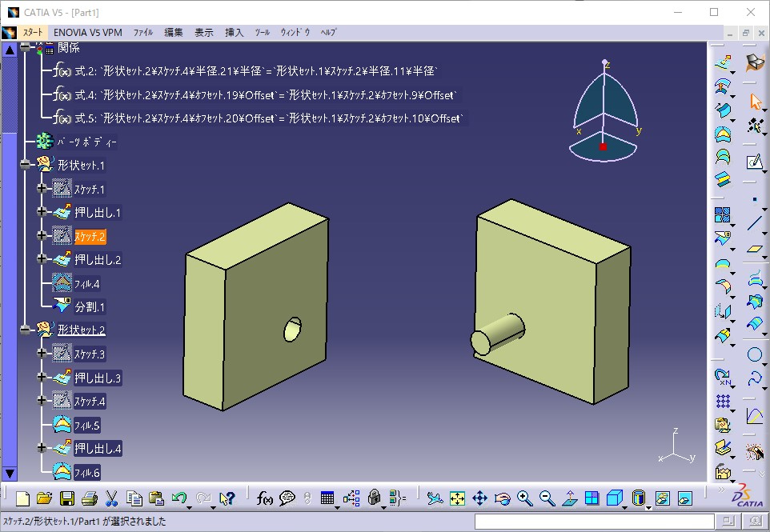Select 分割.1 in the specification tree
The width and height of the screenshot is (770, 532).
[x=90, y=307]
